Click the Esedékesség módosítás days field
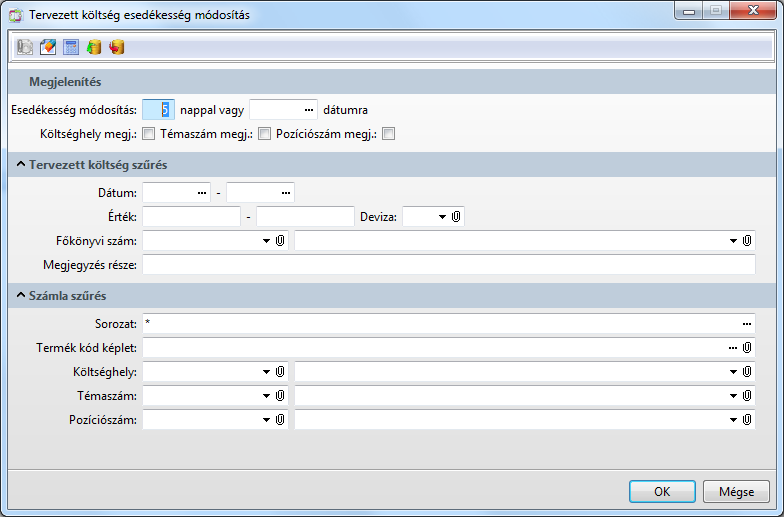 click(x=158, y=110)
